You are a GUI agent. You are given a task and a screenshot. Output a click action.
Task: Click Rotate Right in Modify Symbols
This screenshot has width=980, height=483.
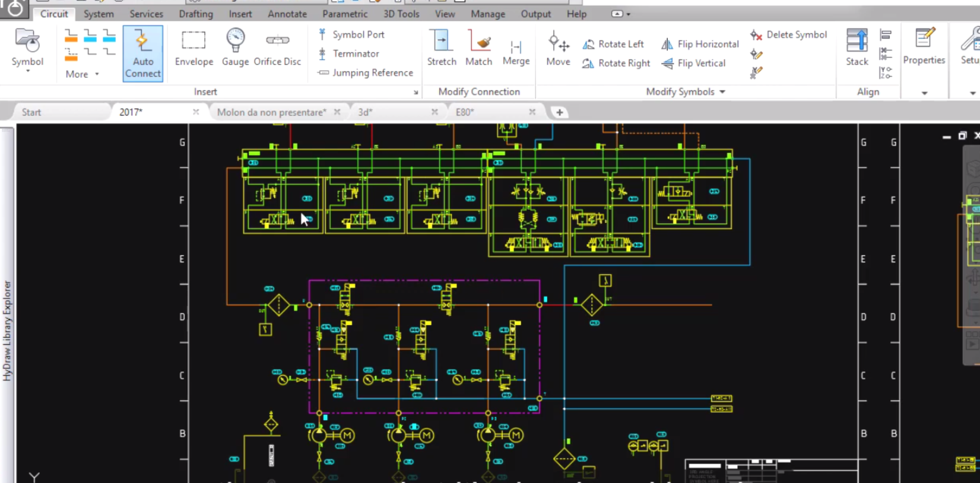[x=616, y=63]
